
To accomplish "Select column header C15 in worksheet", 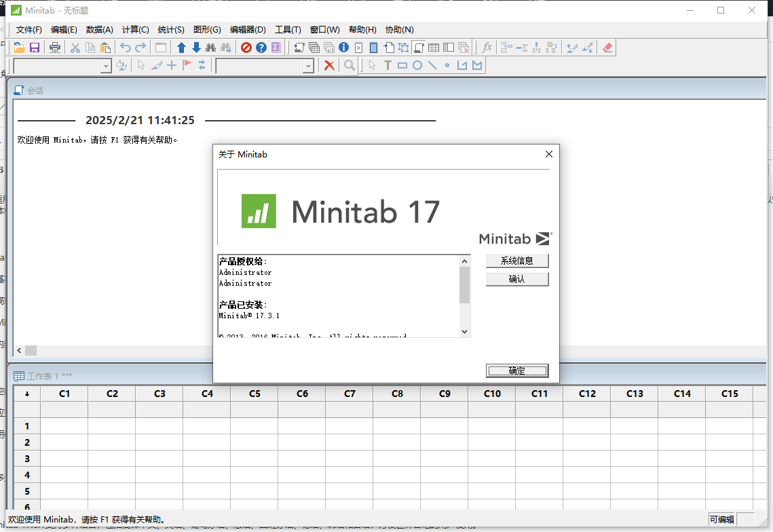I will point(730,394).
